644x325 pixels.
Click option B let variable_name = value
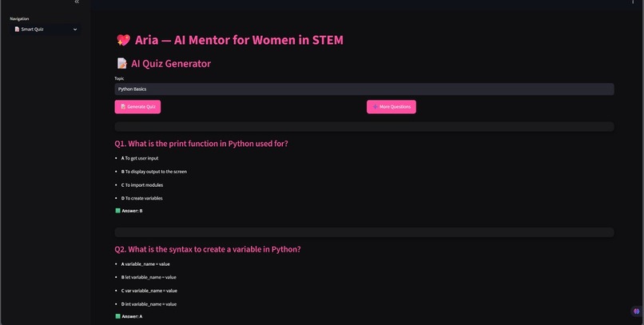pyautogui.click(x=149, y=277)
